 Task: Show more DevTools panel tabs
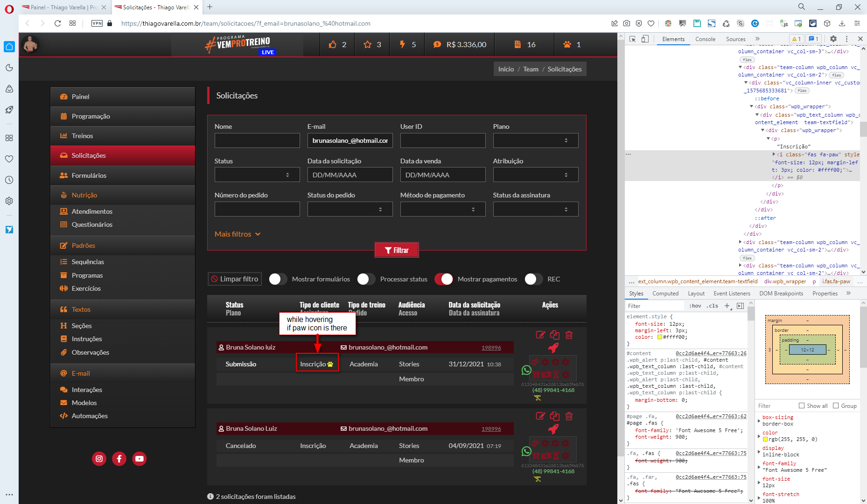pyautogui.click(x=757, y=39)
